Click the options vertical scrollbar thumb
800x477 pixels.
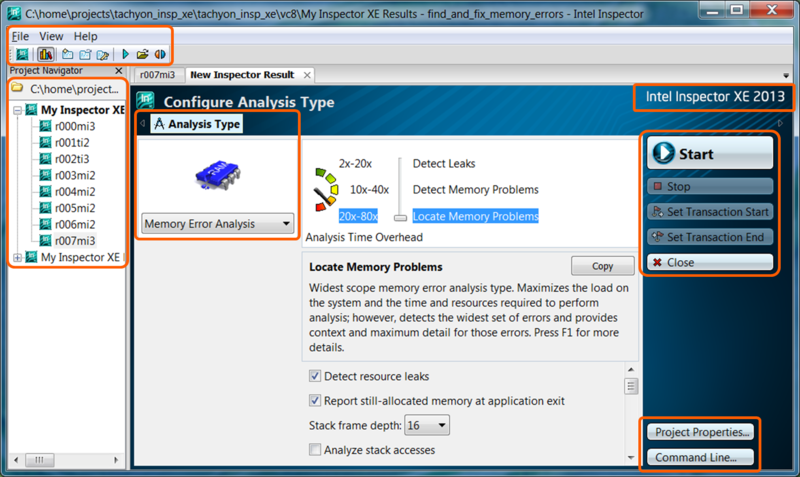[631, 386]
